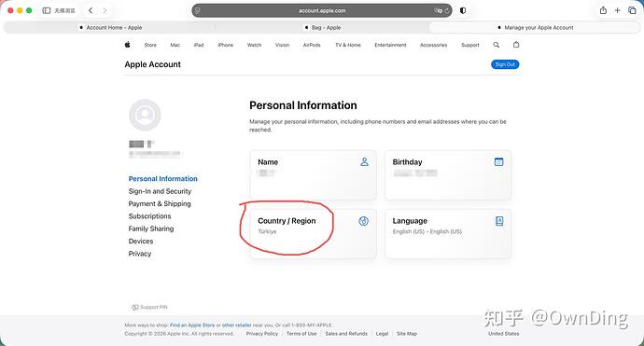Open Privacy in the sidebar
Image resolution: width=644 pixels, height=346 pixels.
point(140,254)
